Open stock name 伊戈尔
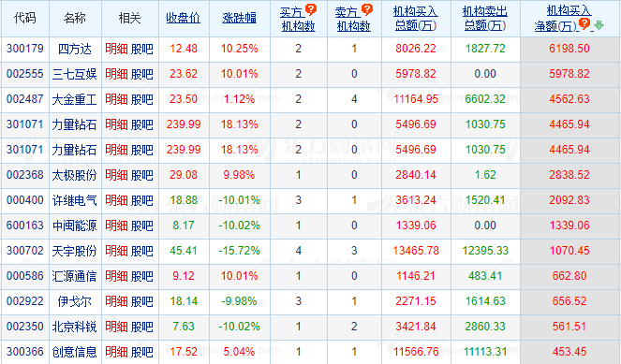 [74, 301]
